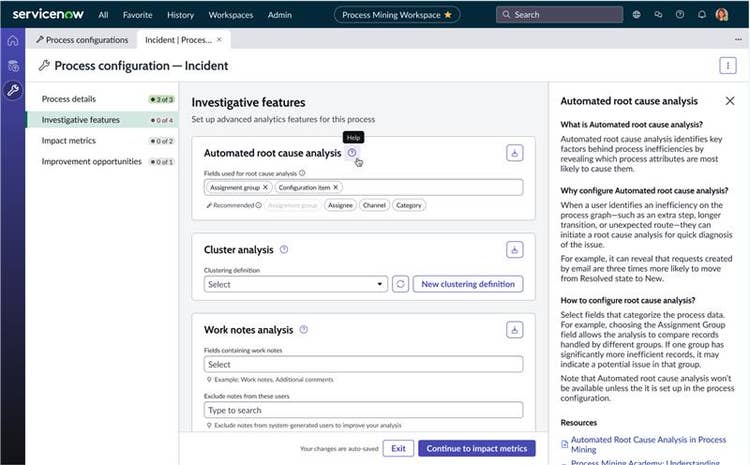The image size is (750, 465).
Task: Toggle favorite star on Process Mining Workspace
Action: coord(448,15)
